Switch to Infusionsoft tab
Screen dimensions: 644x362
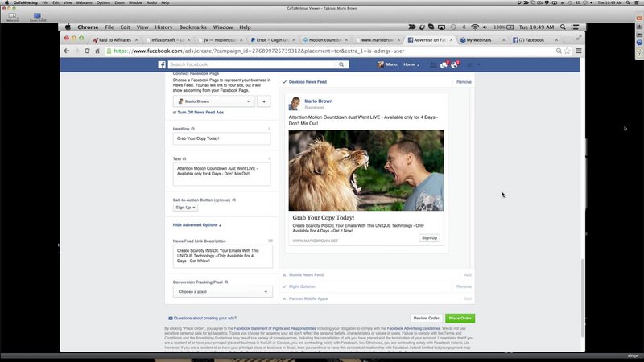167,39
